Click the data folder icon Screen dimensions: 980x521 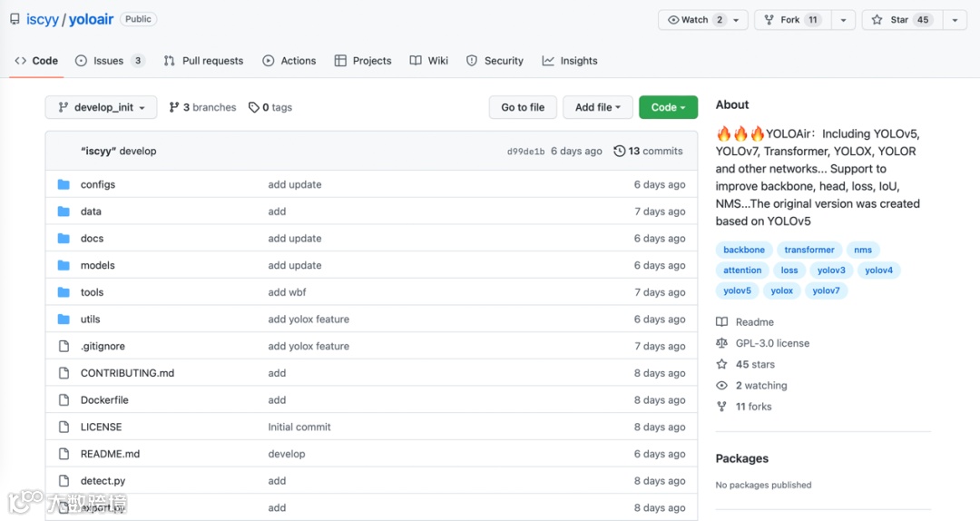pyautogui.click(x=64, y=211)
